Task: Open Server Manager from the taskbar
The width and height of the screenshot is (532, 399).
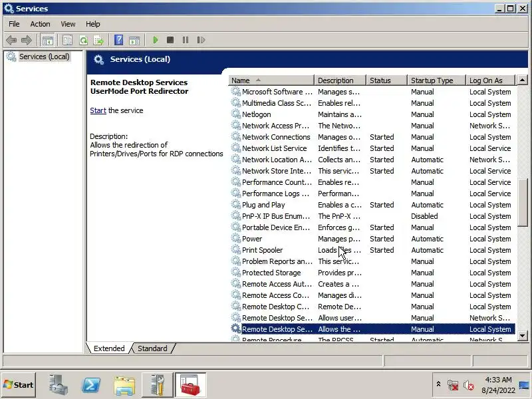Action: [59, 385]
